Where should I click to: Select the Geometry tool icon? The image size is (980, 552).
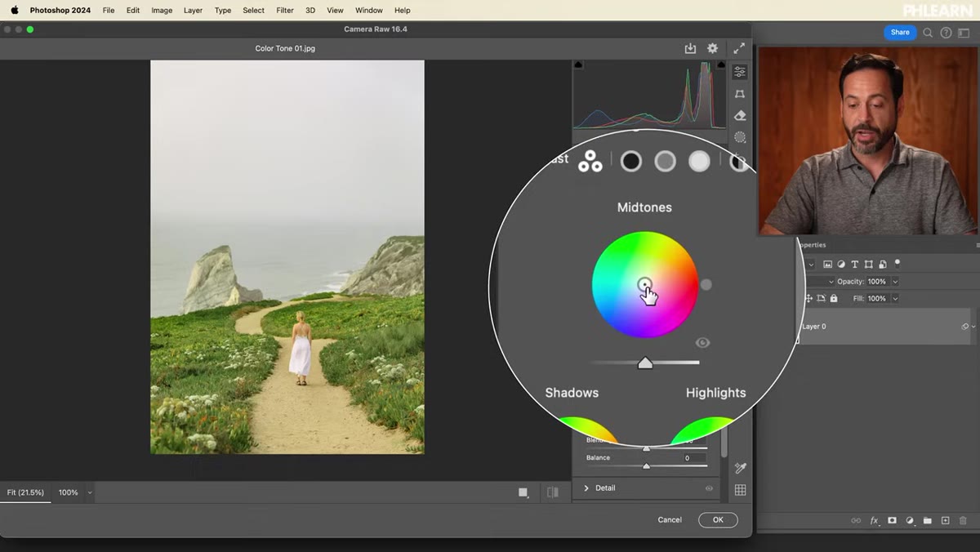pos(740,95)
